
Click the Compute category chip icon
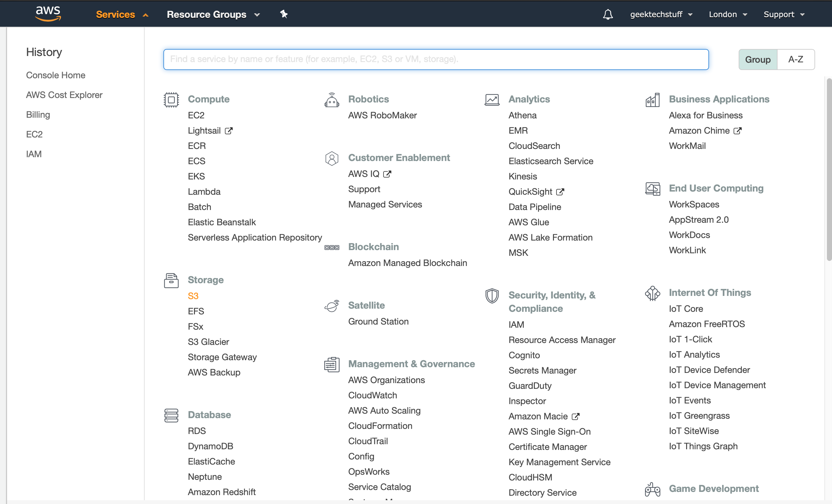coord(171,100)
